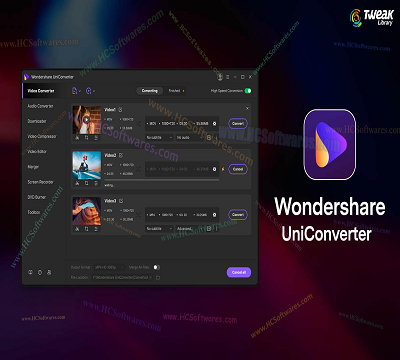This screenshot has width=400, height=360.
Task: Rename Video1 using its edit icon
Action: [121, 109]
